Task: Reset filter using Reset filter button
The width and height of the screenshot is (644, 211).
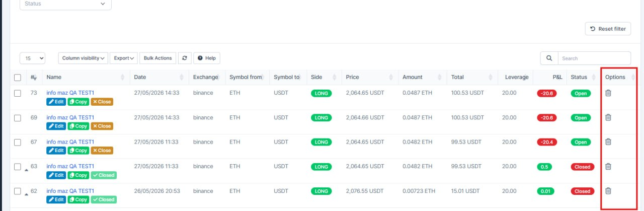Action: 608,29
